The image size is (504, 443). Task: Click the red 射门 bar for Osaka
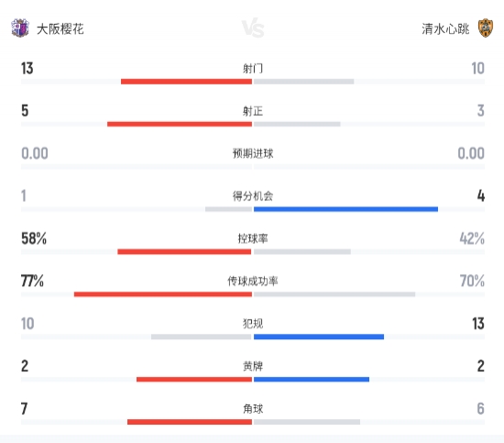[186, 82]
